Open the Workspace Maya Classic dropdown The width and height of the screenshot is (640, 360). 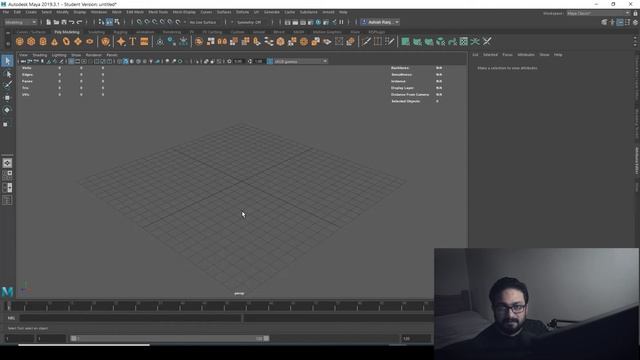598,13
